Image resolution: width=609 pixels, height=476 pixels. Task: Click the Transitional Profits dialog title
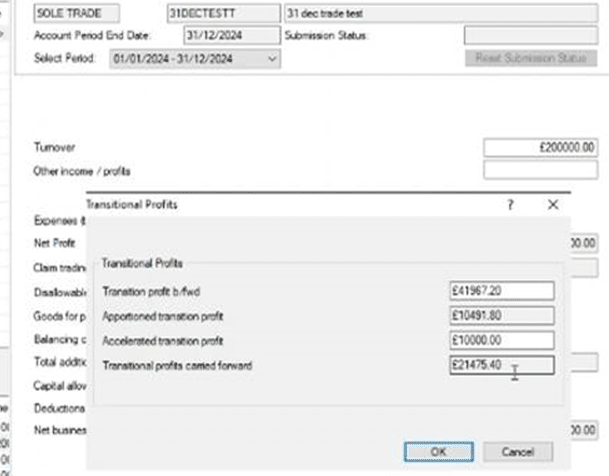131,205
